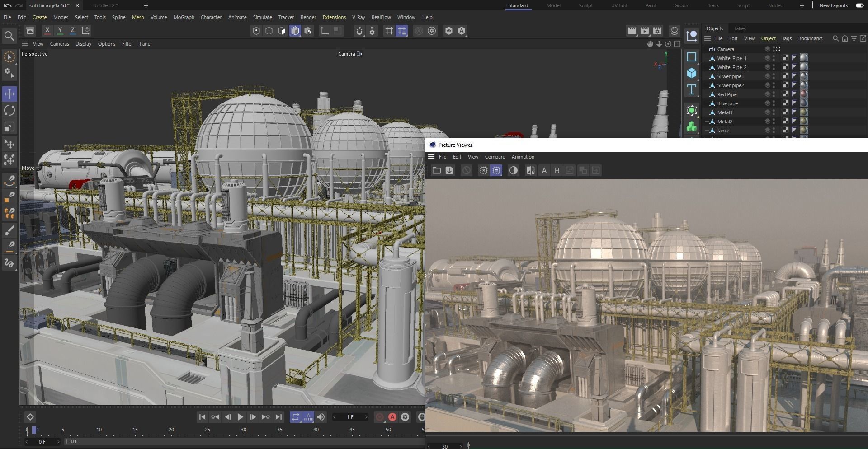Open the search magnifier in top-left palette
Viewport: 868px width, 449px height.
(9, 36)
